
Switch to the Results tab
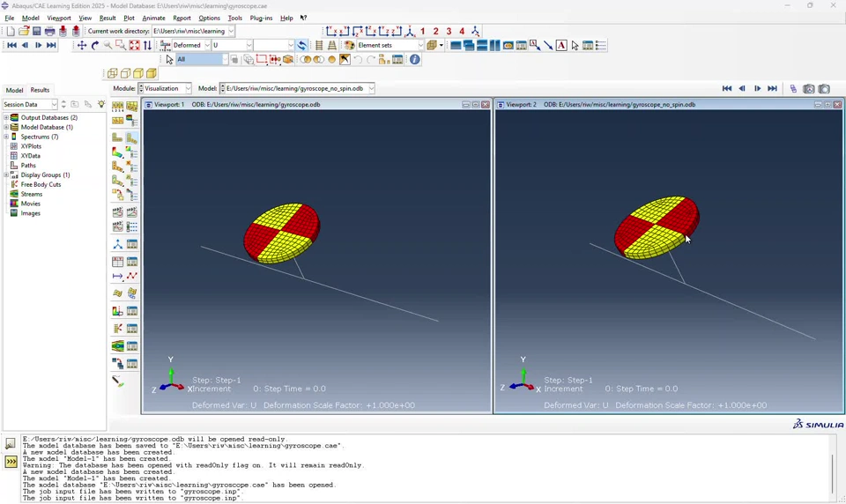pyautogui.click(x=40, y=90)
